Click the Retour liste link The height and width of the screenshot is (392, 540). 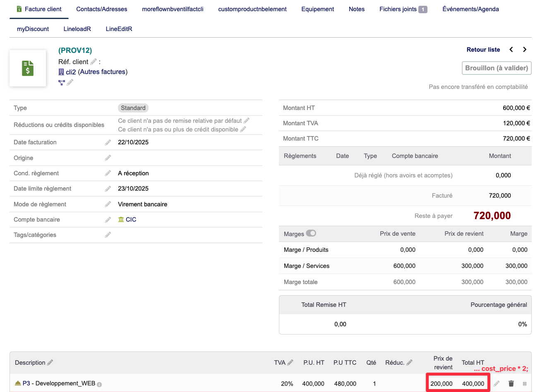[483, 50]
